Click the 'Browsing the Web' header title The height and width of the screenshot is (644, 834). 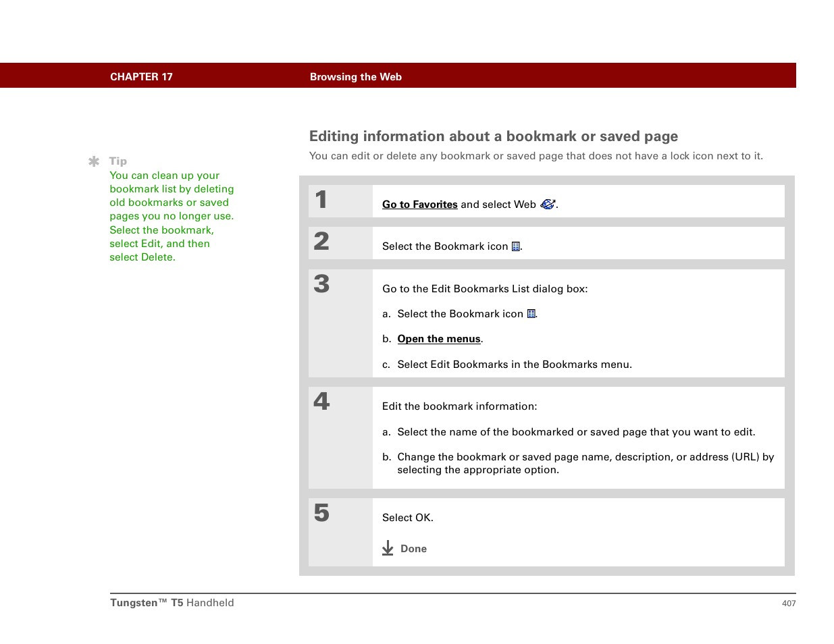[356, 77]
